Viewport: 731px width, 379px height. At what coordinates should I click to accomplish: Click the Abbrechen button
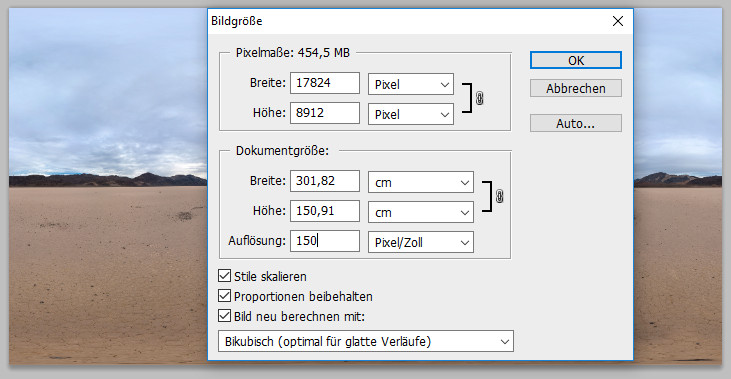(x=576, y=88)
